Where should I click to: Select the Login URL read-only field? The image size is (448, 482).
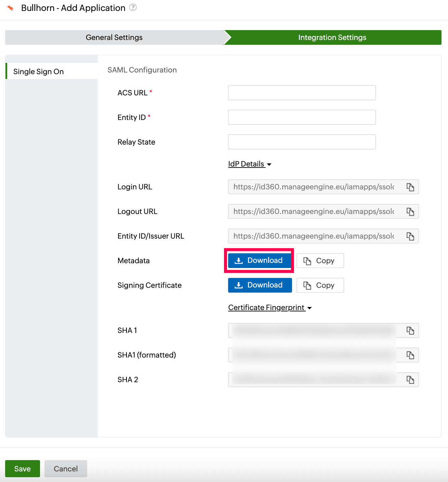click(x=324, y=187)
